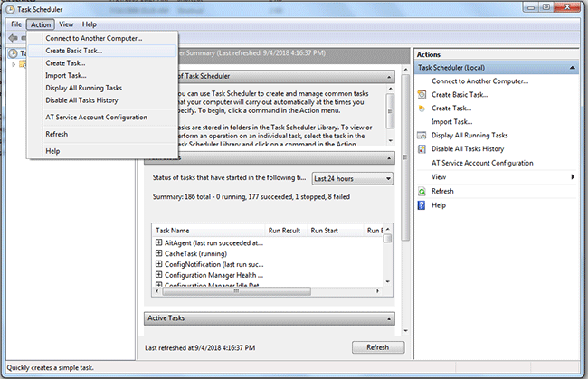Expand the ConfigNotification task entry
Viewport: 588px width, 379px height.
click(159, 265)
